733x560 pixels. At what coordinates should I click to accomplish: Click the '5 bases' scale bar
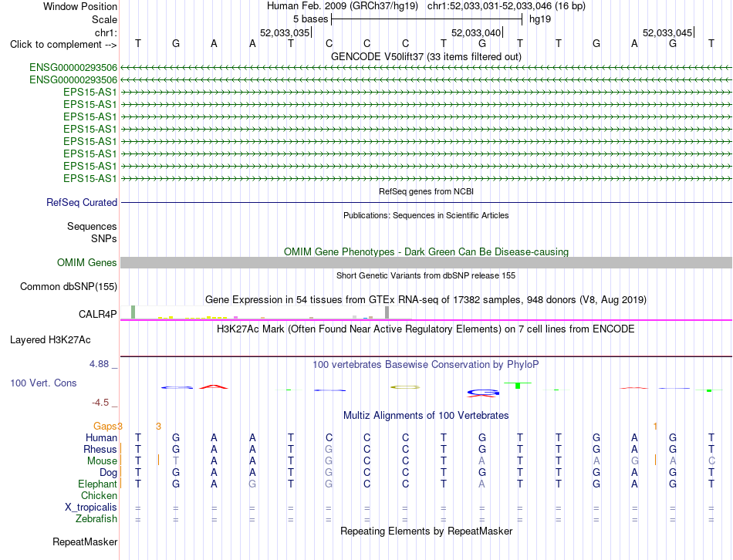point(427,19)
